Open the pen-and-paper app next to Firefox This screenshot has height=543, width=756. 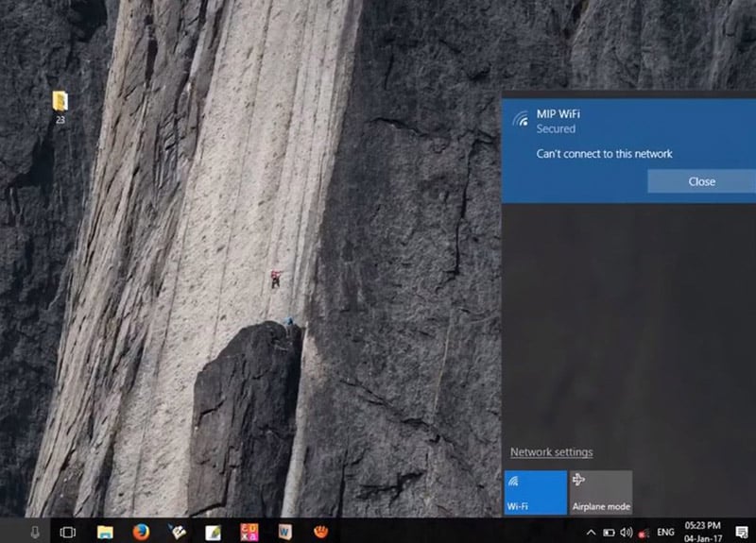pyautogui.click(x=178, y=532)
